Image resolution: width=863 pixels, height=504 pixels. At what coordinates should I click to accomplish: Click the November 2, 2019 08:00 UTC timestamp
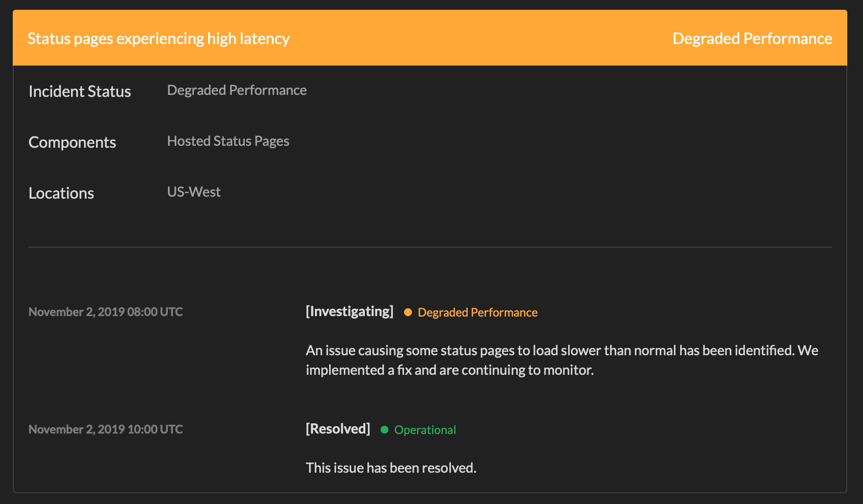105,312
